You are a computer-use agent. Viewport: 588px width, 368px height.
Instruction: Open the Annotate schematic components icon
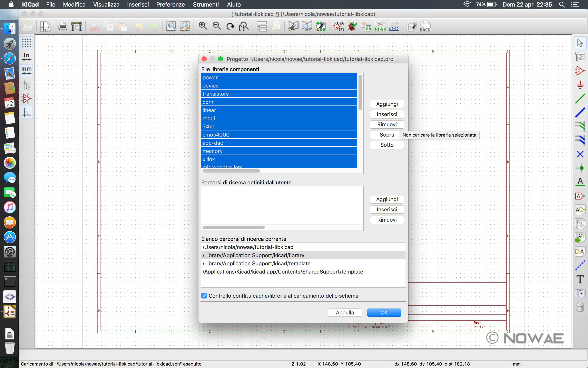coord(339,26)
